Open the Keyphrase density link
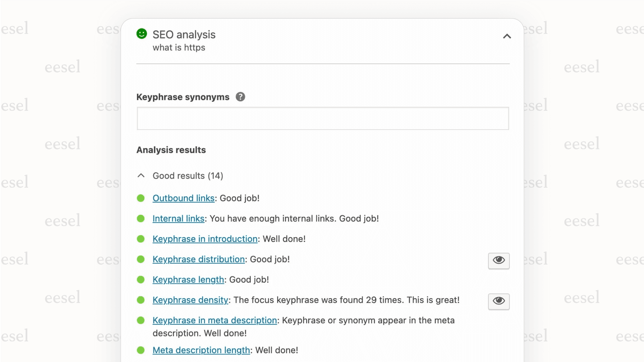 pyautogui.click(x=190, y=300)
